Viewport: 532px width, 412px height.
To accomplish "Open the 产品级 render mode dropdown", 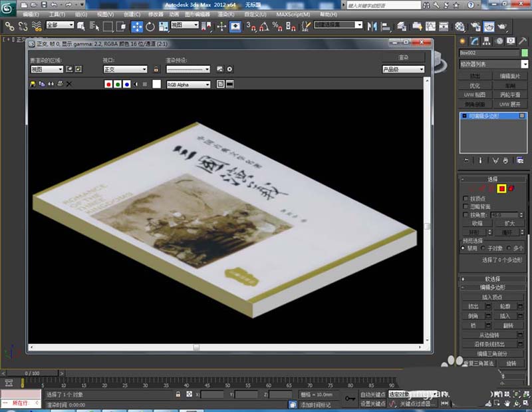I will pyautogui.click(x=403, y=69).
